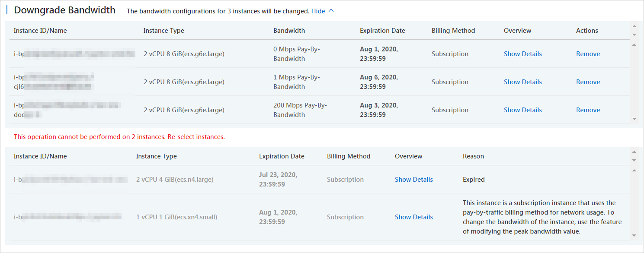644x253 pixels.
Task: Show Details for the ecs.xn4.small instance
Action: 413,217
